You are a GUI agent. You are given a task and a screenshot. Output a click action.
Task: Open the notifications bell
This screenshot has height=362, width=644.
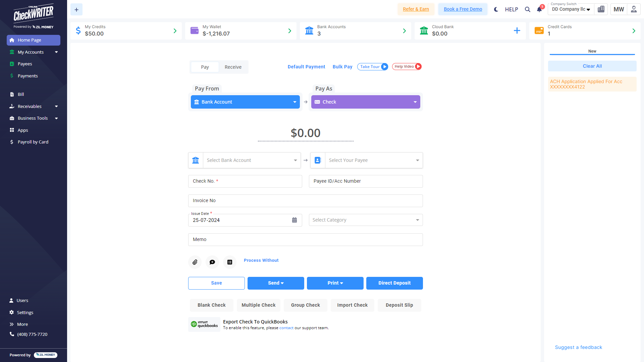539,9
